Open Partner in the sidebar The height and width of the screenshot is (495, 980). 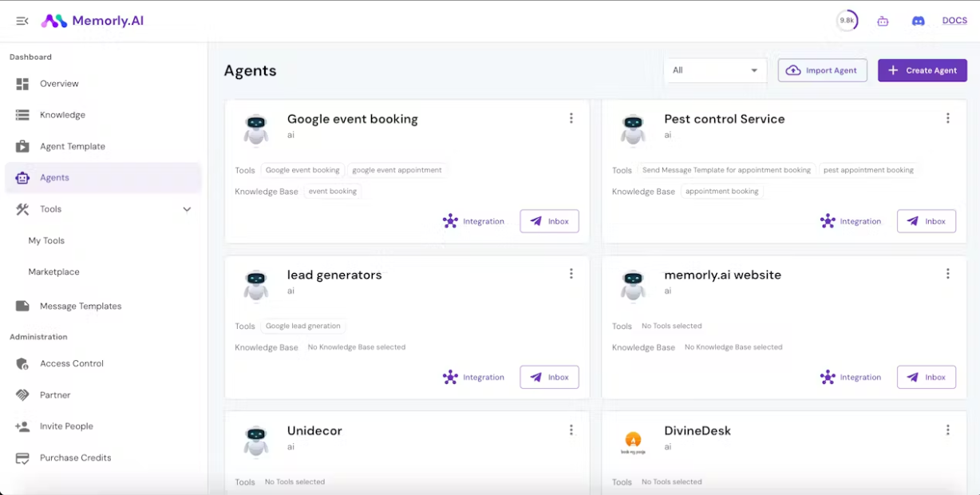103,394
